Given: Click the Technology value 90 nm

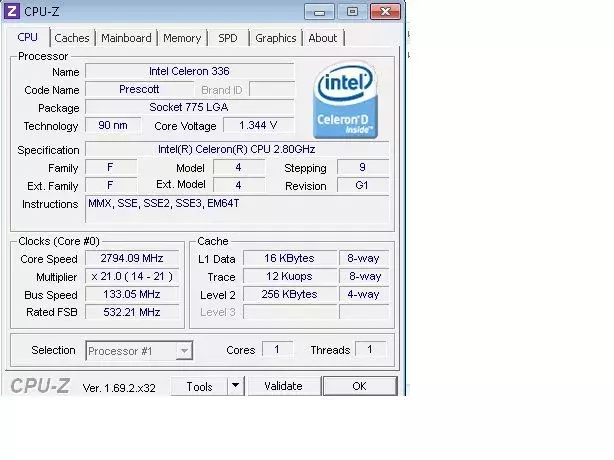Looking at the screenshot, I should pyautogui.click(x=113, y=125).
